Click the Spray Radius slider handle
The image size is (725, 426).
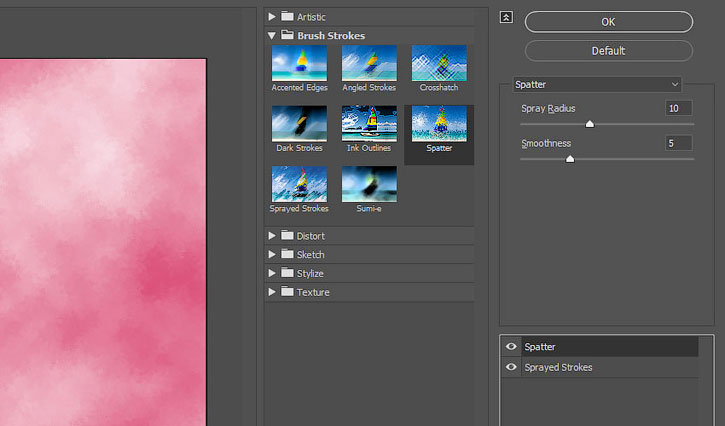[x=590, y=124]
